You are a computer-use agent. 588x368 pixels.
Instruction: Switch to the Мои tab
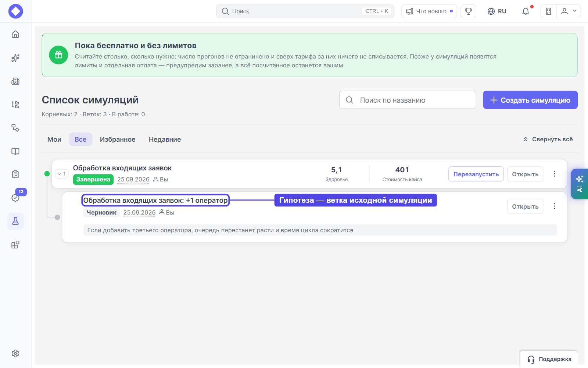[x=54, y=139]
